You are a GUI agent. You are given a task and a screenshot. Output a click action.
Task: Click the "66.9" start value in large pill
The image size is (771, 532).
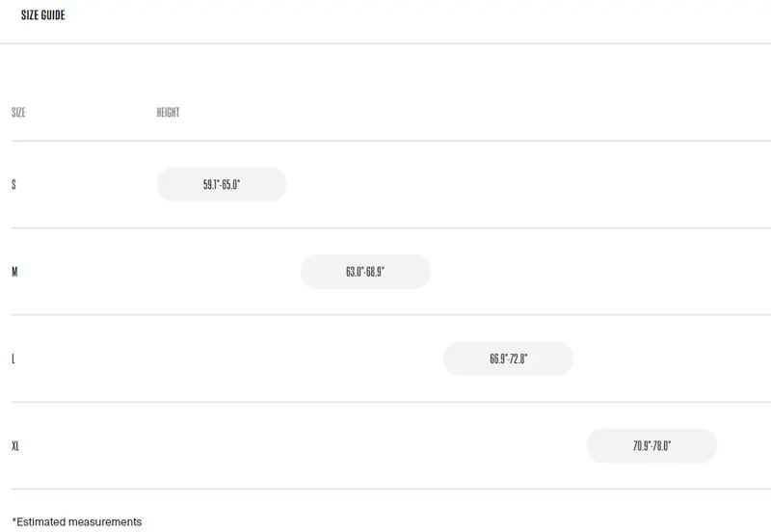(x=498, y=359)
